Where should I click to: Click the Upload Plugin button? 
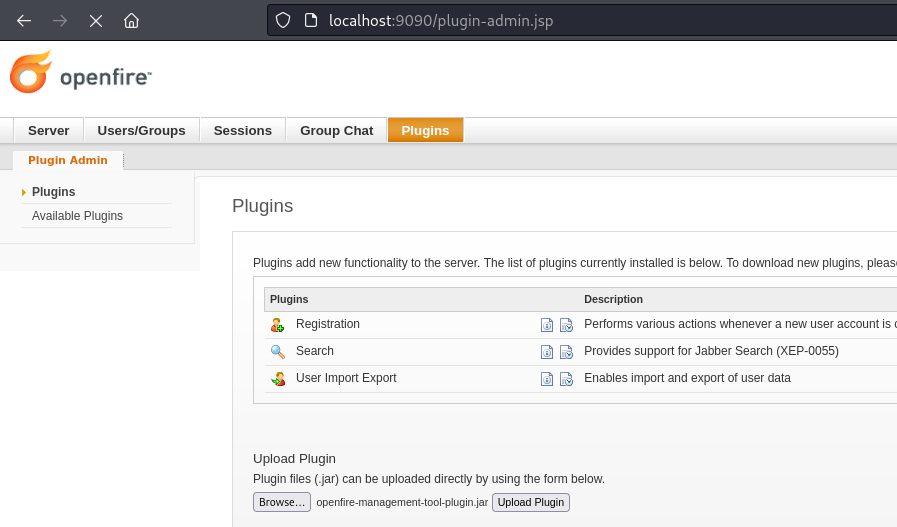[x=530, y=502]
